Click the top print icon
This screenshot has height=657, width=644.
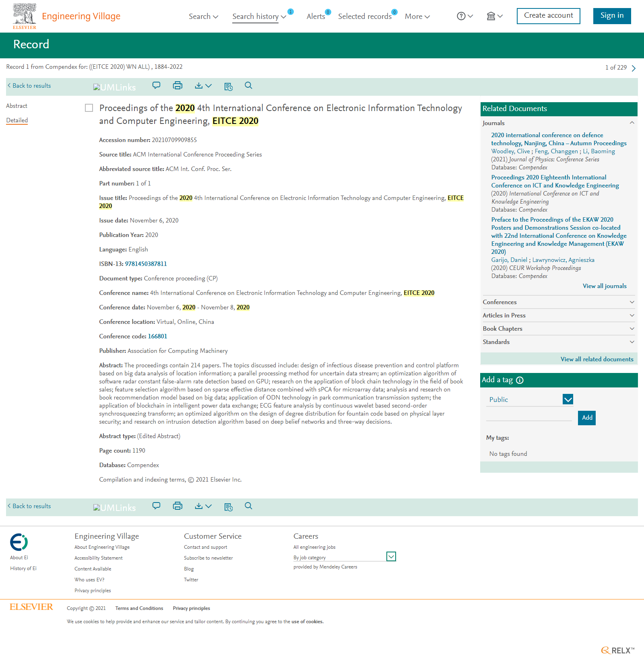pyautogui.click(x=178, y=85)
